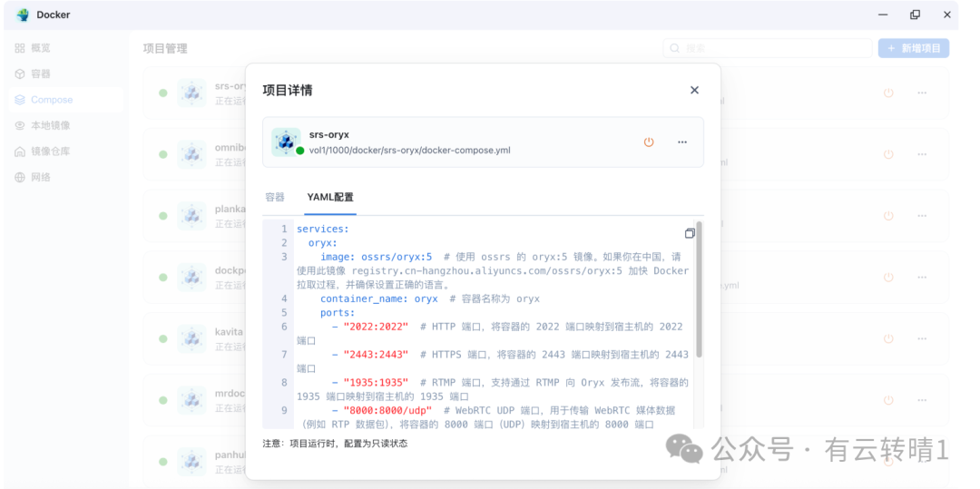The height and width of the screenshot is (489, 980).
Task: Click the Docker whale app icon
Action: pyautogui.click(x=23, y=15)
